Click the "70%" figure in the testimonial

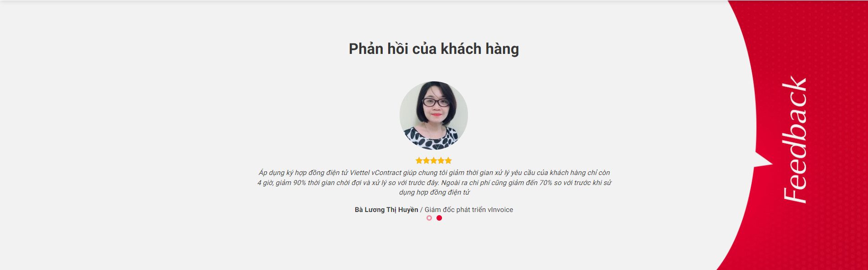[546, 183]
